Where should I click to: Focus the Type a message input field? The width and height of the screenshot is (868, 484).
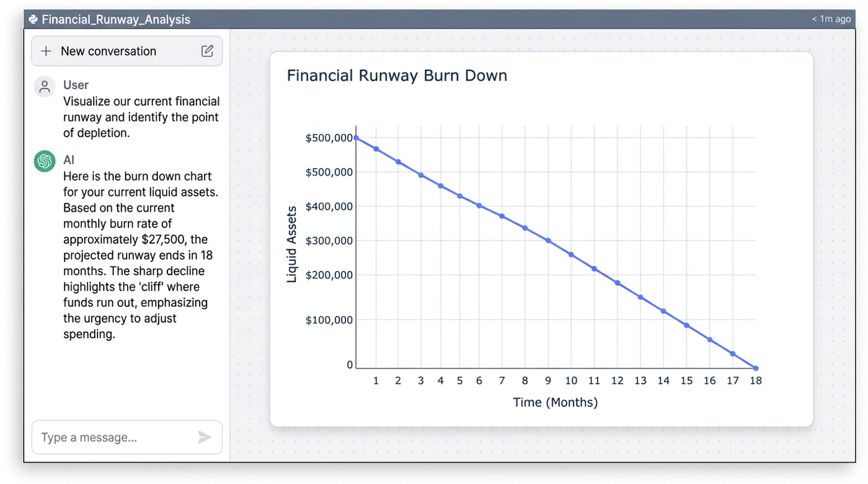click(x=126, y=438)
